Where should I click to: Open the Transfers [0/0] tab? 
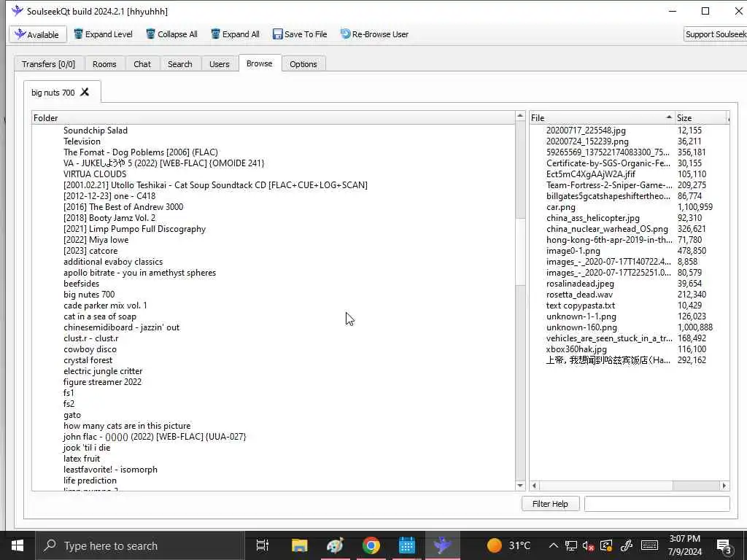coord(49,64)
